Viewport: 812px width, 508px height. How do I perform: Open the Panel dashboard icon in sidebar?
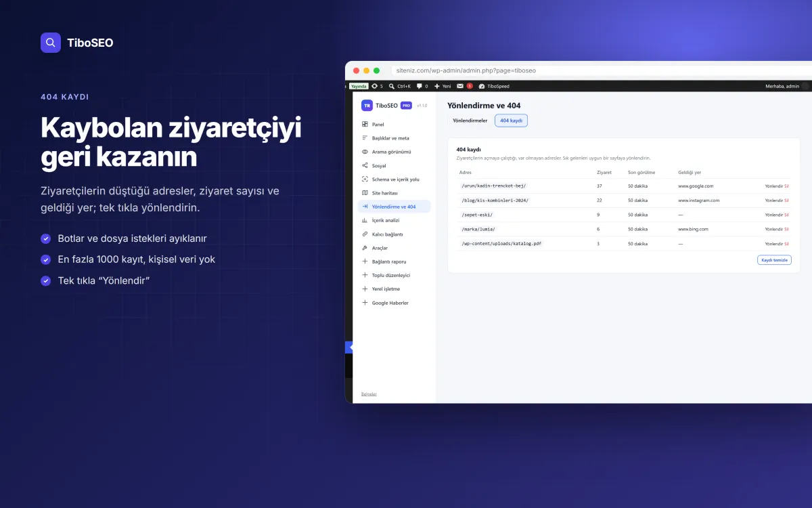point(365,125)
